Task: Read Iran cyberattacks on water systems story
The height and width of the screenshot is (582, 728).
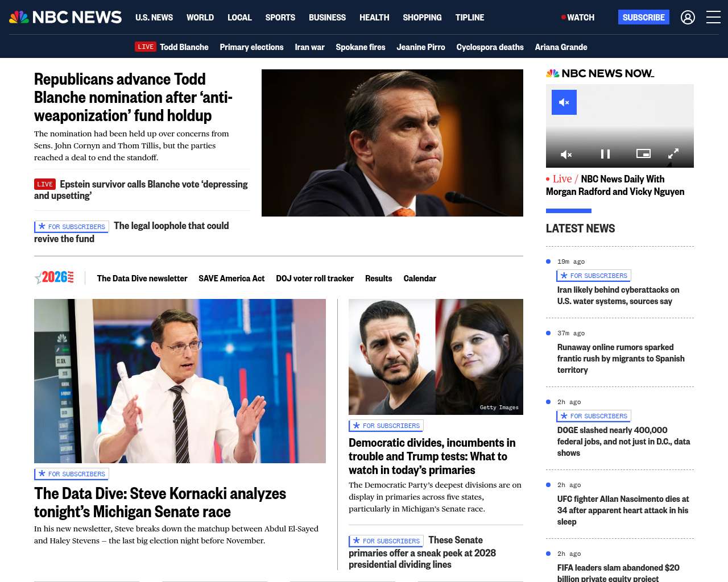Action: 618,296
